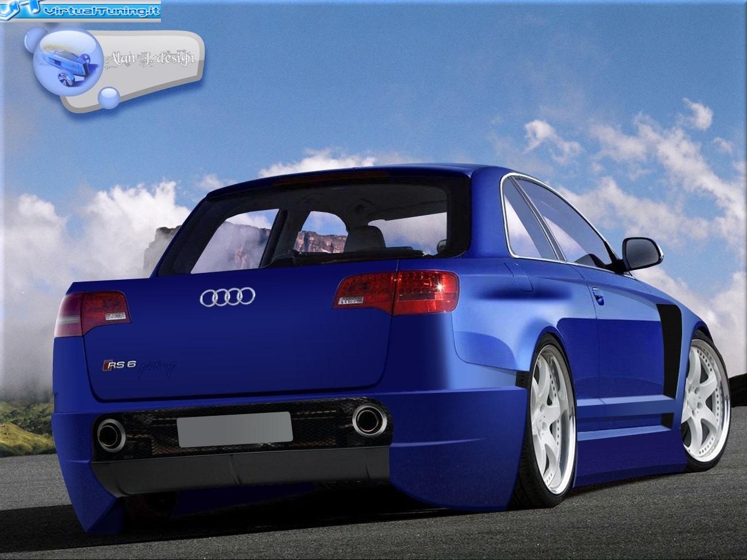Screen dimensions: 747x560
Task: Click the car's rear window glass
Action: 316,225
